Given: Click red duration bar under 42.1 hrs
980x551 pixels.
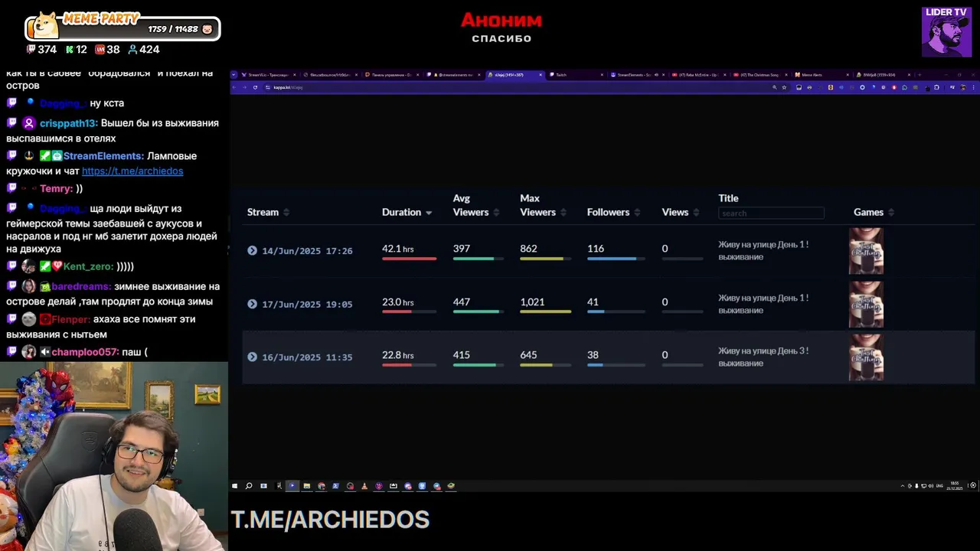Looking at the screenshot, I should click(409, 259).
